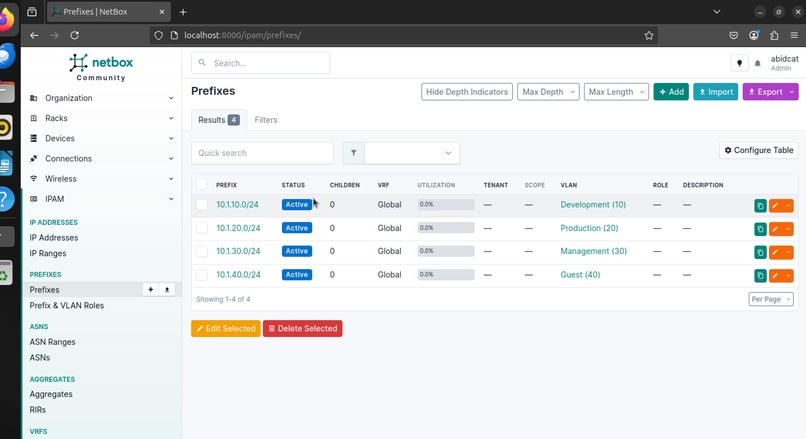Image resolution: width=806 pixels, height=439 pixels.
Task: Open Firefox application menu hamburger
Action: coord(794,35)
